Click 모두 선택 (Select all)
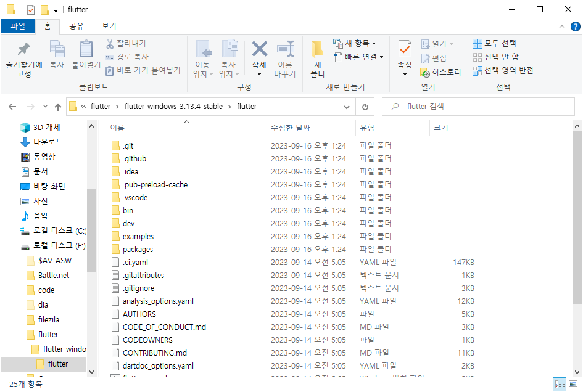Viewport: 583px width, 392px height. (495, 44)
